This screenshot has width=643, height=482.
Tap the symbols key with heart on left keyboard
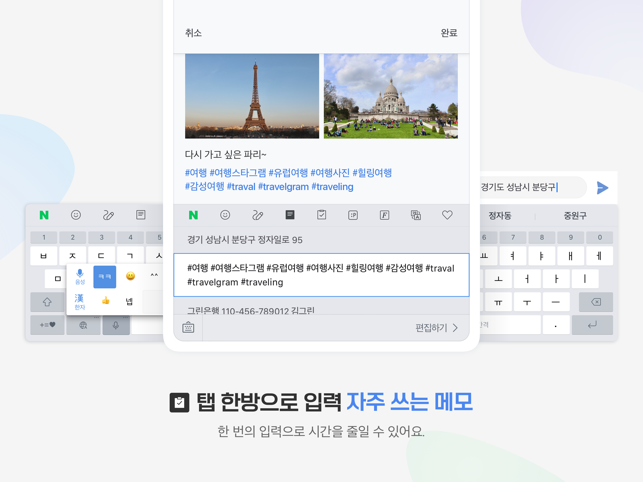coord(47,325)
